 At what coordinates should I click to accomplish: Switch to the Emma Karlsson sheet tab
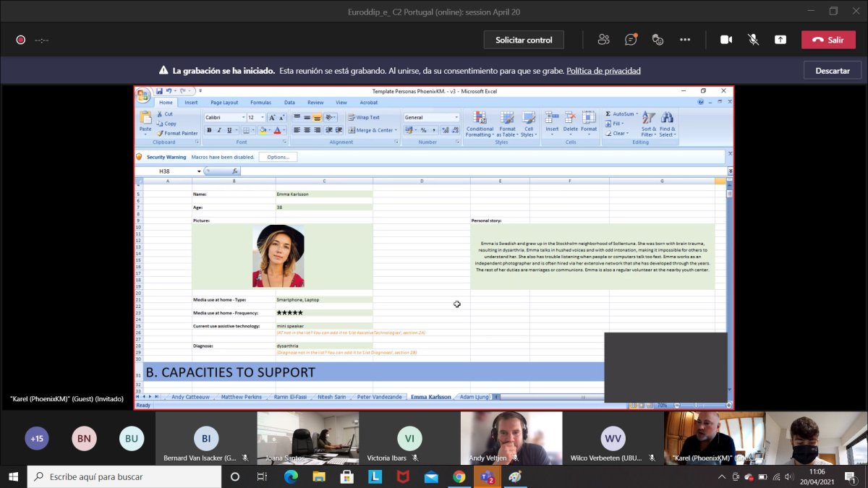click(x=430, y=397)
